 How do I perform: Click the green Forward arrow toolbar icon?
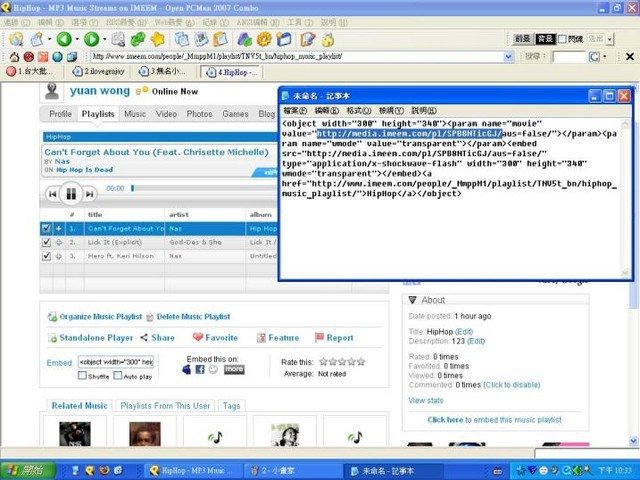click(x=91, y=39)
